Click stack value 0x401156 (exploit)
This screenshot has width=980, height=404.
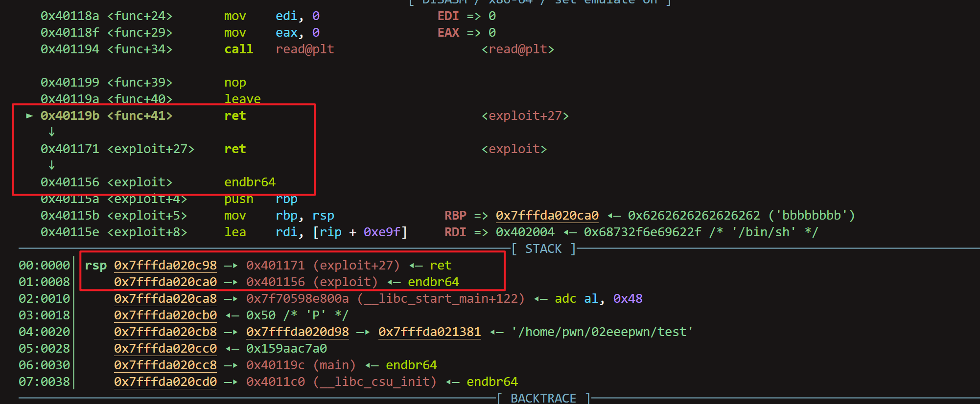[312, 282]
